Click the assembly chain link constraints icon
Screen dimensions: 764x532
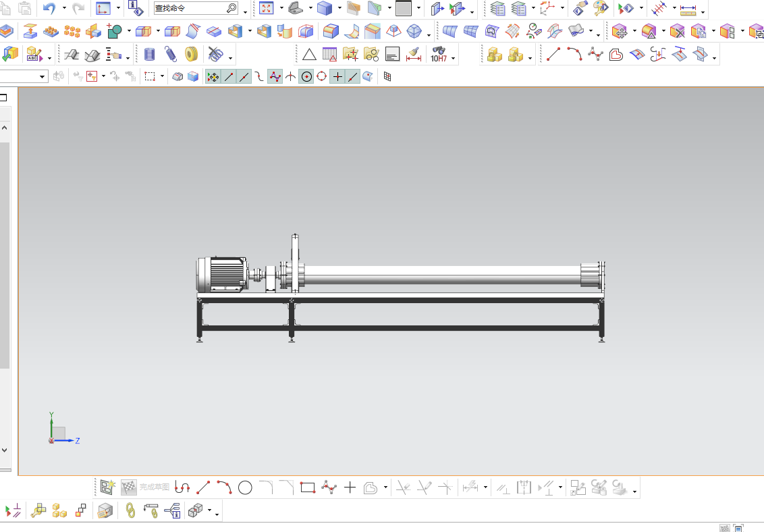130,510
